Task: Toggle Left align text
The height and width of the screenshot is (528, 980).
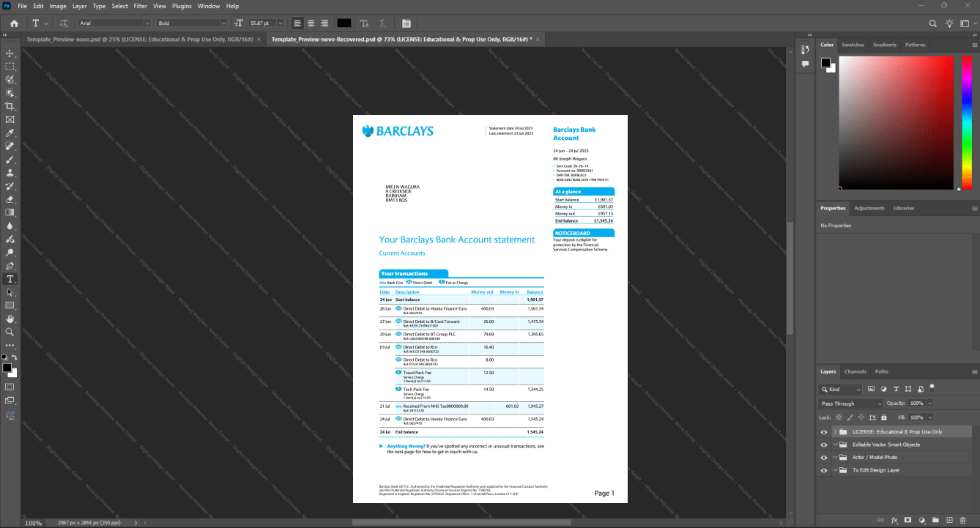Action: click(x=297, y=23)
